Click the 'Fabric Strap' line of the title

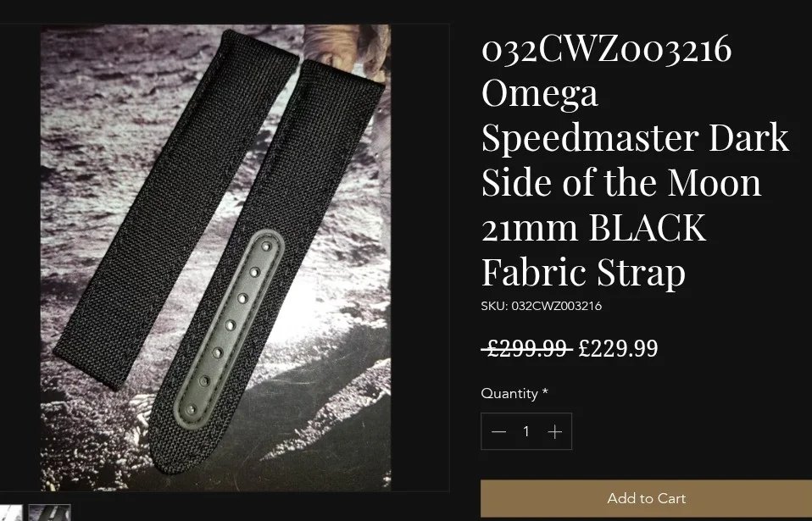coord(583,272)
